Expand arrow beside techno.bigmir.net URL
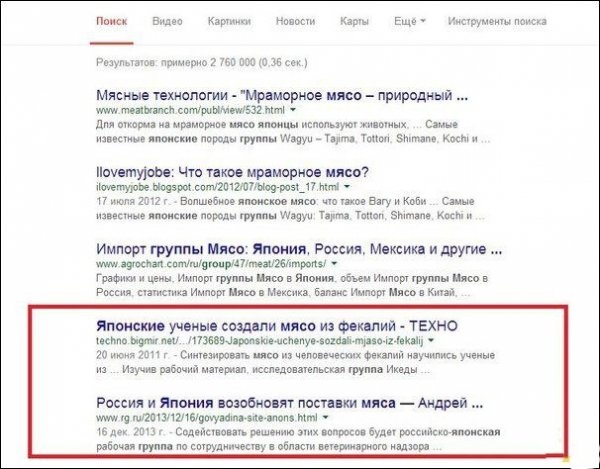The height and width of the screenshot is (469, 600). [431, 340]
